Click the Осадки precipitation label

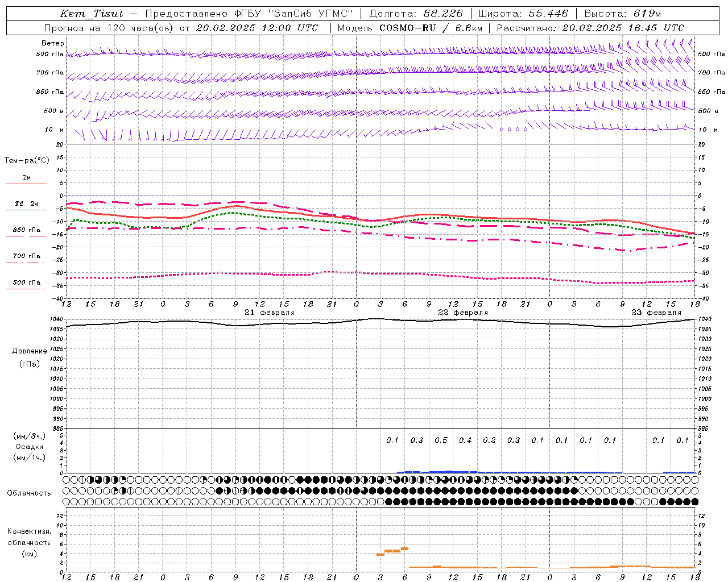pos(30,447)
